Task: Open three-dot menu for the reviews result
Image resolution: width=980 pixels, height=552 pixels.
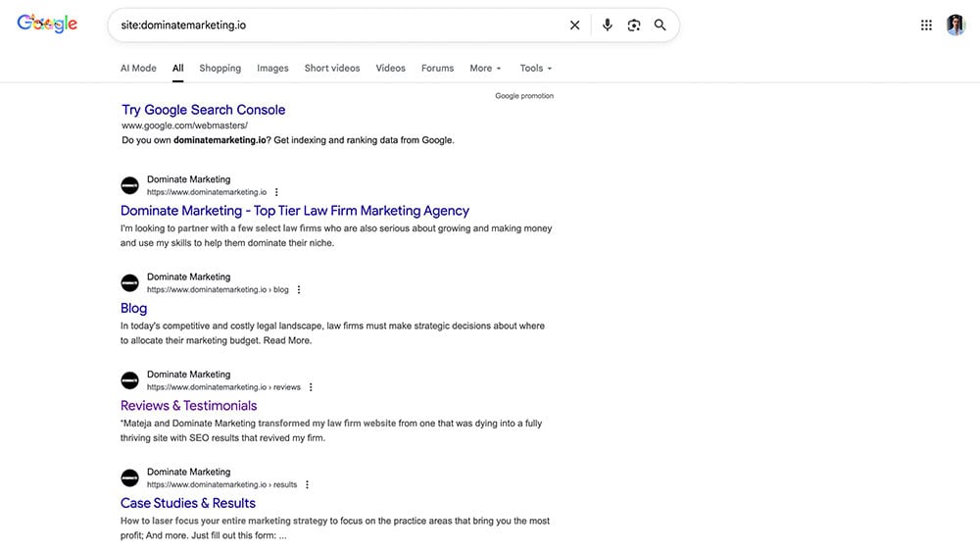Action: [x=311, y=387]
